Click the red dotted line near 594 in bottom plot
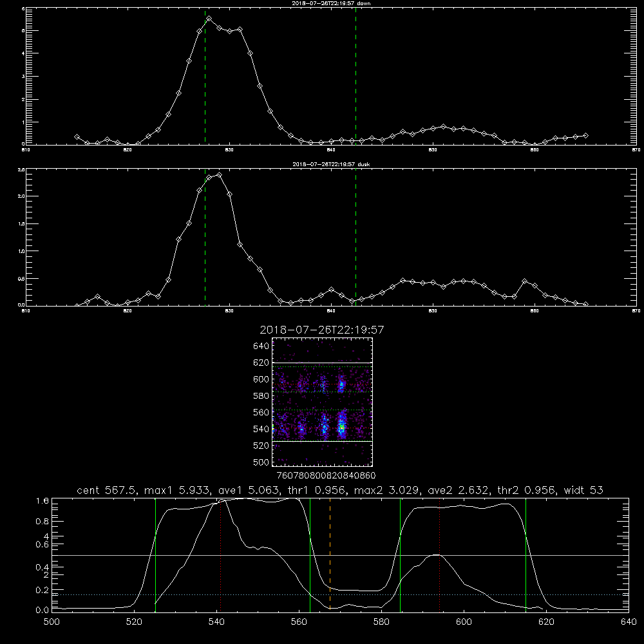 [439, 554]
